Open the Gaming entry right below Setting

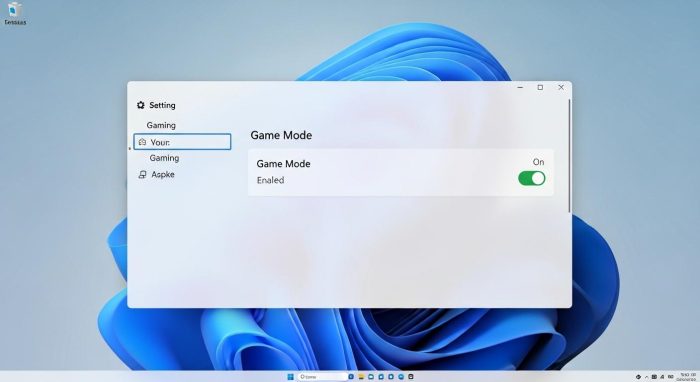point(161,125)
